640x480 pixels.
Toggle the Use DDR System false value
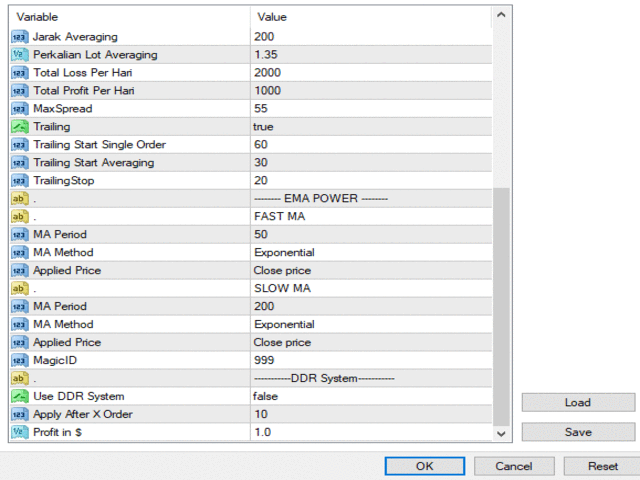[371, 396]
